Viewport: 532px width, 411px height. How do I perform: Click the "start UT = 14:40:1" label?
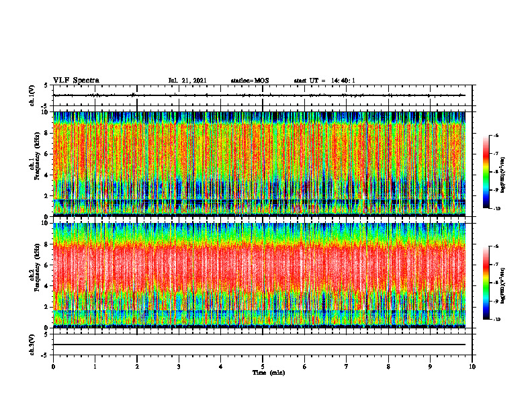tap(324, 81)
